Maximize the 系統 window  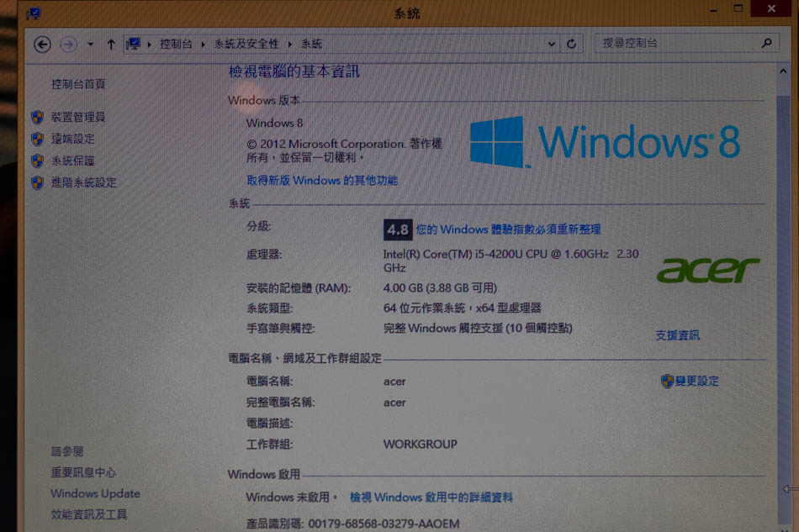click(738, 8)
